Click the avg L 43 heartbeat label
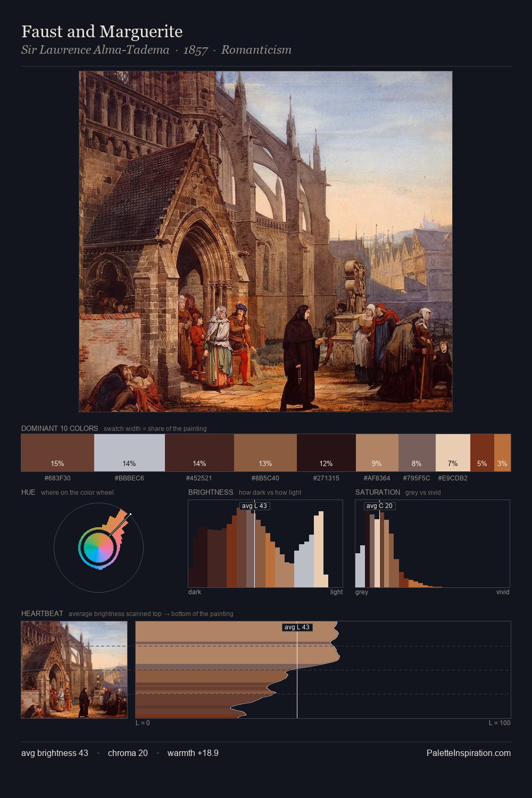The width and height of the screenshot is (532, 798). 297,627
